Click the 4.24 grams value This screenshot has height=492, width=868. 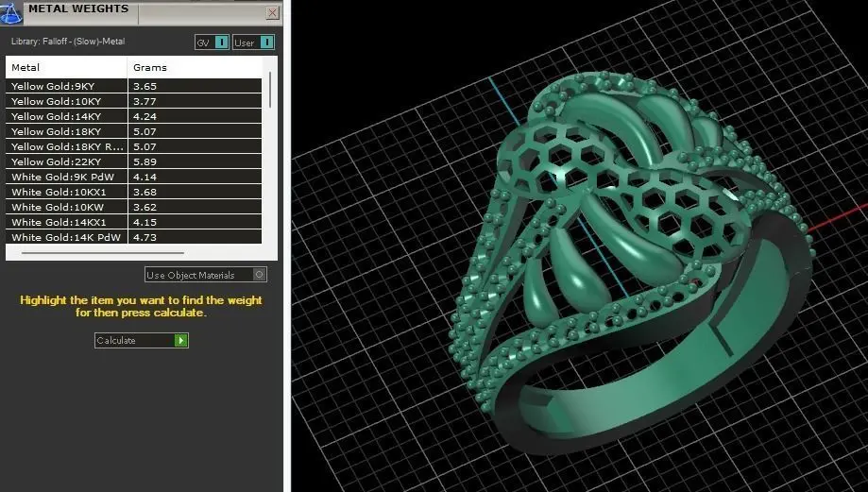pyautogui.click(x=145, y=116)
